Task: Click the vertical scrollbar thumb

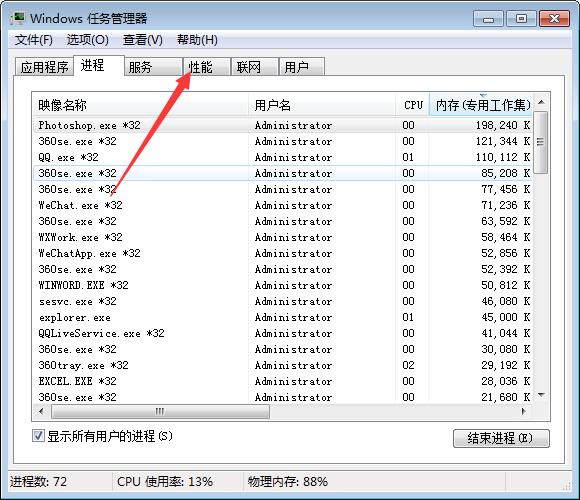Action: pos(541,142)
